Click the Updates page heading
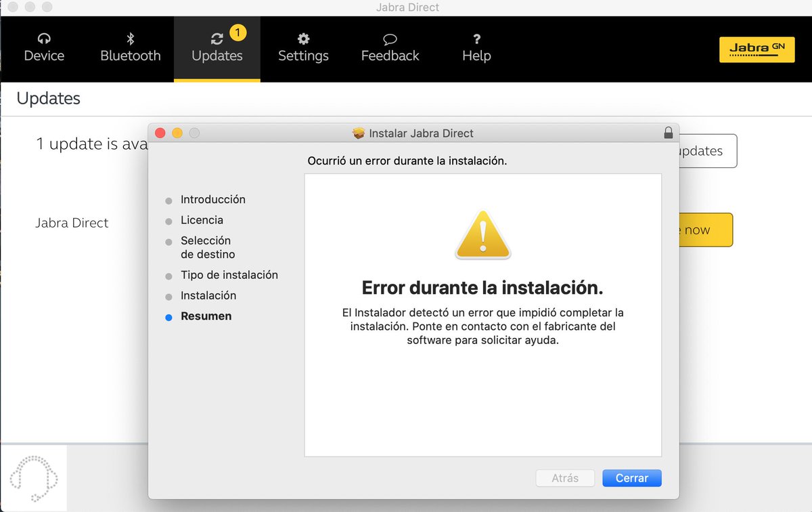The image size is (812, 512). (49, 98)
